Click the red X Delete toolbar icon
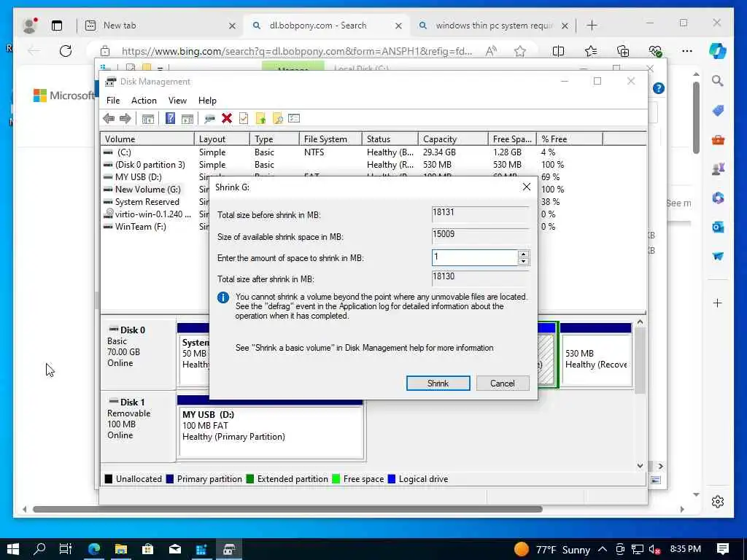The height and width of the screenshot is (560, 747). point(227,119)
